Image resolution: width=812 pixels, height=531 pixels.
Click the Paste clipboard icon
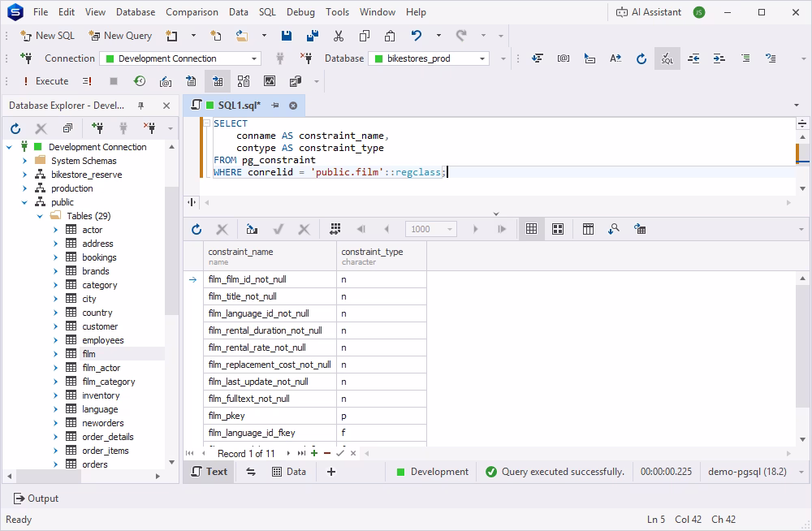click(x=390, y=35)
